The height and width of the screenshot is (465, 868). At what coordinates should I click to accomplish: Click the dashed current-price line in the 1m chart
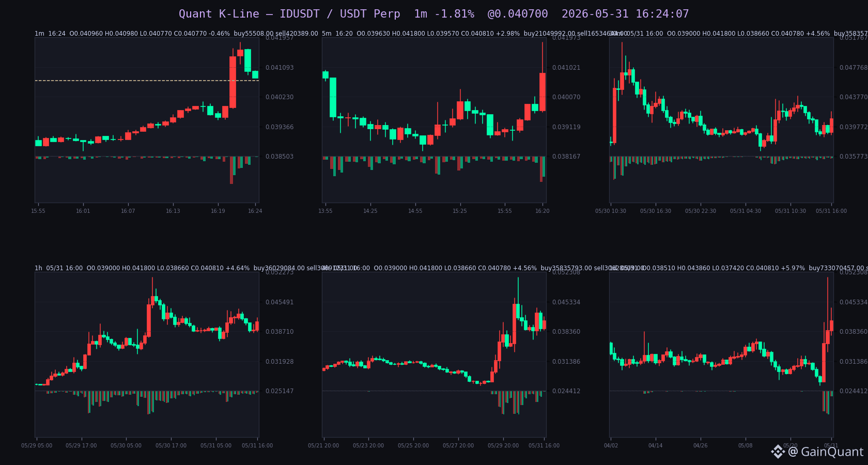[x=147, y=81]
